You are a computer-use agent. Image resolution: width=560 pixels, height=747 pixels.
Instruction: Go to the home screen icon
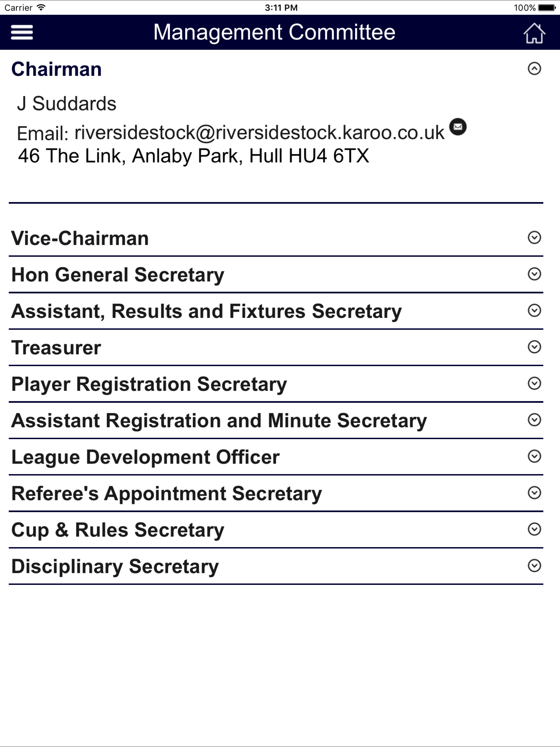(534, 33)
